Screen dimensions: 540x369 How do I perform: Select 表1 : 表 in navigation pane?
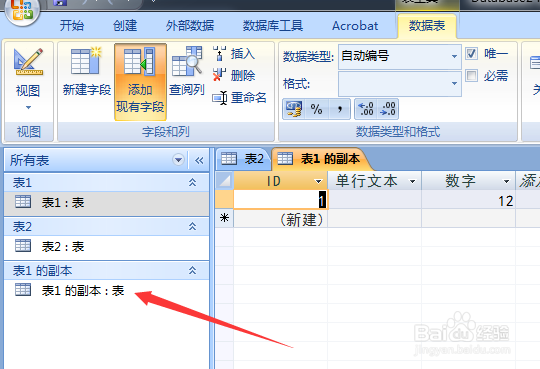tap(106, 203)
